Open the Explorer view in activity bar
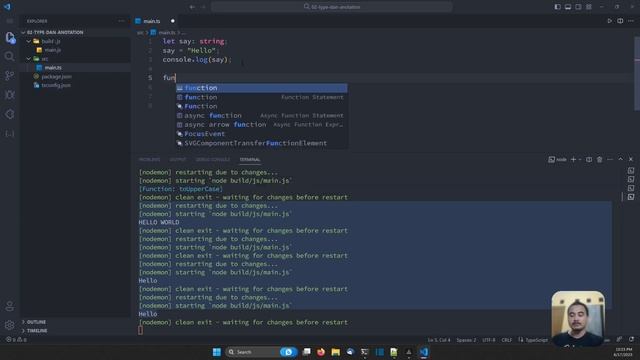 point(10,38)
